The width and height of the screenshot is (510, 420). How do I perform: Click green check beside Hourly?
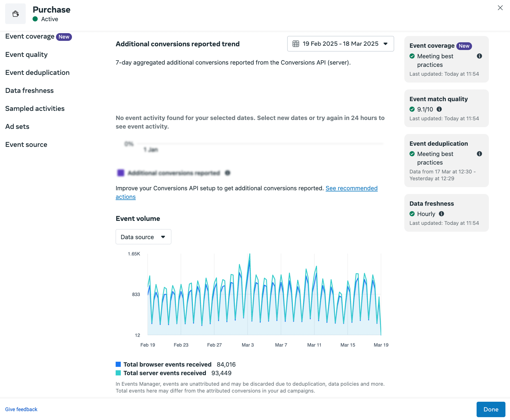412,214
